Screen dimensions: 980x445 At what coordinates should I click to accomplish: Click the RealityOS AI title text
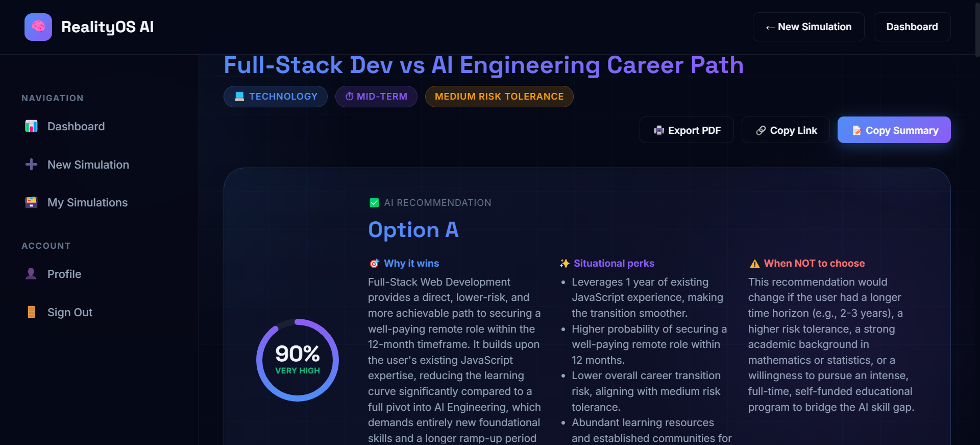pos(107,27)
